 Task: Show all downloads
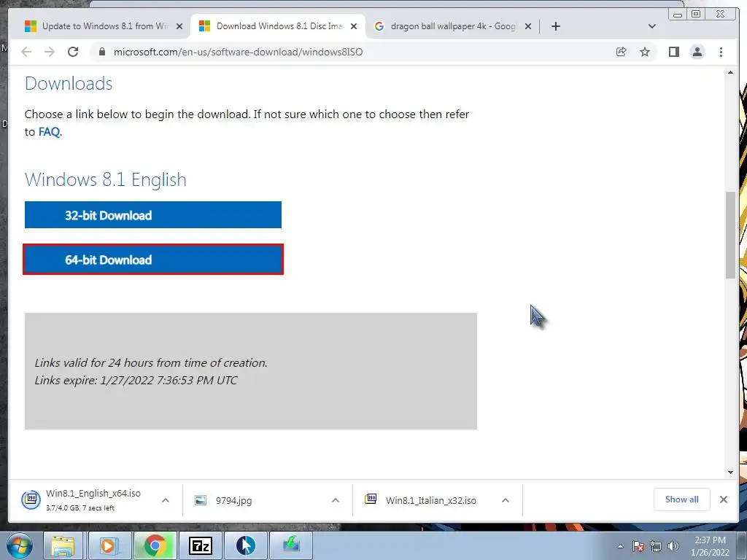[x=682, y=499]
